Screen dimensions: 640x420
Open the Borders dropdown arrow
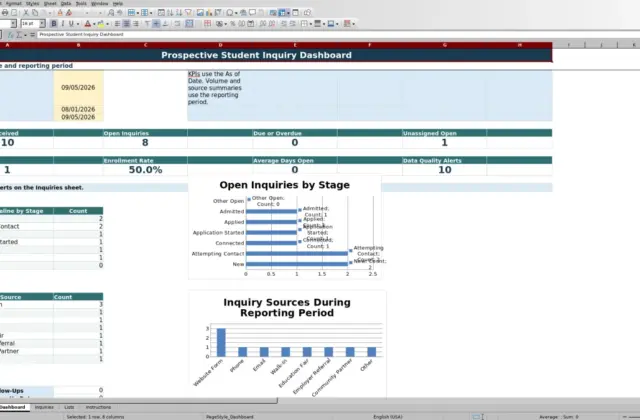pos(311,24)
